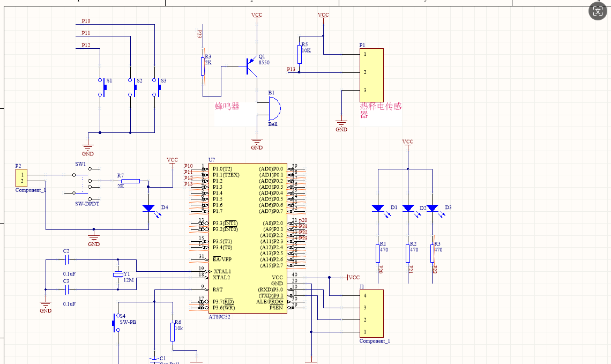Click the SW-PB label text
Screen dimensions: 611x364
[x=128, y=322]
